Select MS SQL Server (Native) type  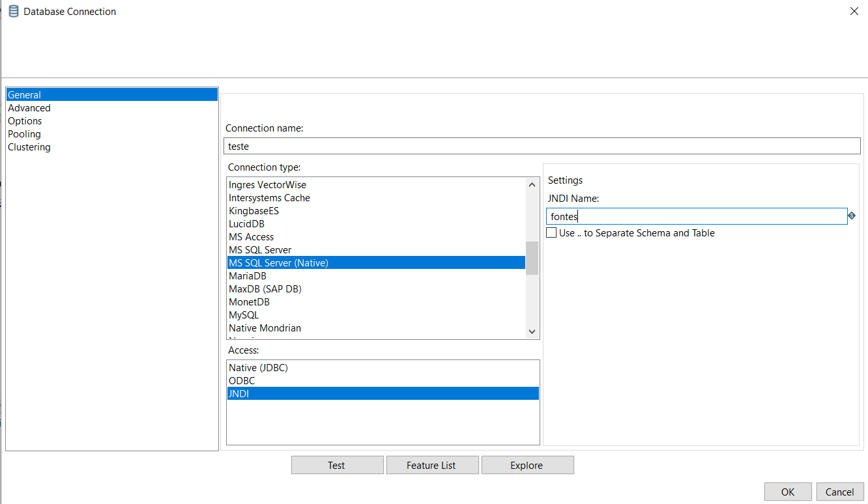pyautogui.click(x=376, y=262)
